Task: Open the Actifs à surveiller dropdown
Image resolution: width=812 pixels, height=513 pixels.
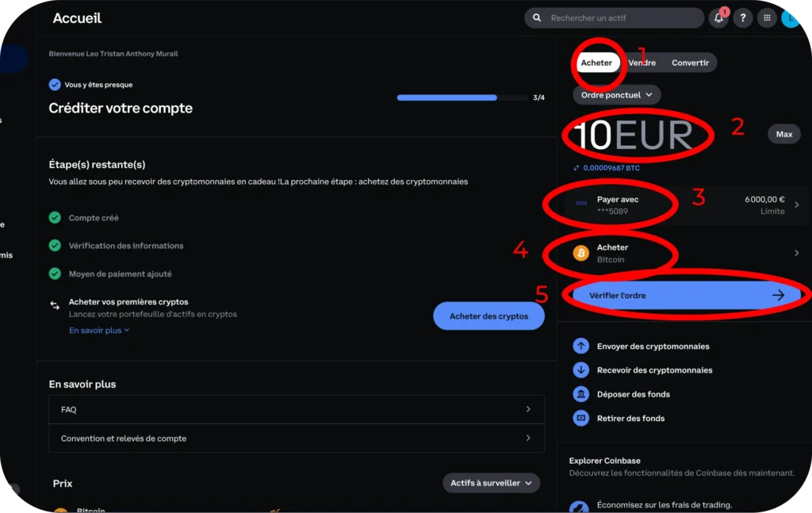Action: (491, 483)
